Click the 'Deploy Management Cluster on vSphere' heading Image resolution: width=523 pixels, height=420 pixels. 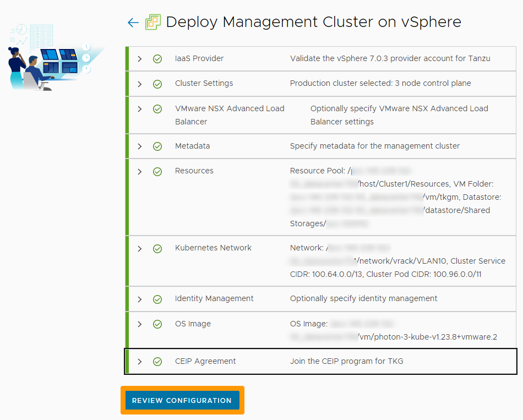pyautogui.click(x=313, y=22)
